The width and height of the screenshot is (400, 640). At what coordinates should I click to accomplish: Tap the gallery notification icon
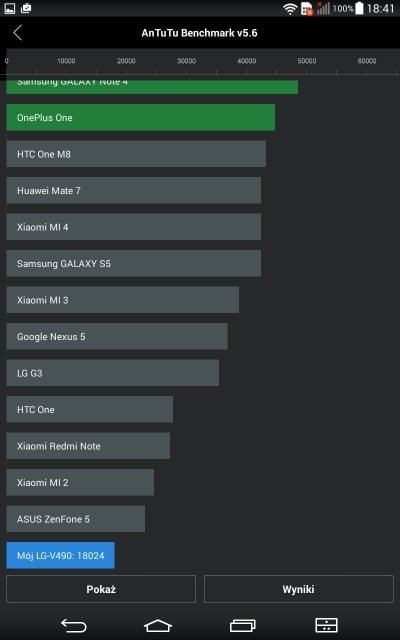pos(9,8)
